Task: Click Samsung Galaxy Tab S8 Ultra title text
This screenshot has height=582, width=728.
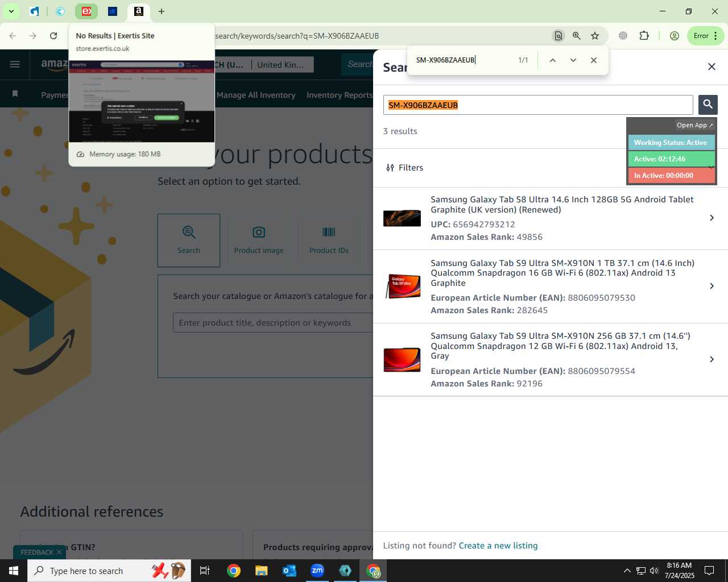Action: point(562,205)
